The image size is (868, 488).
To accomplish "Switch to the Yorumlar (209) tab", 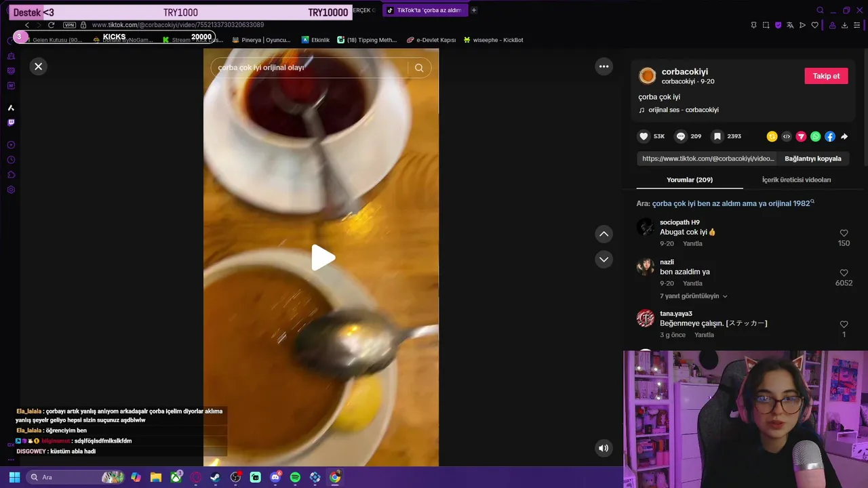I will (x=690, y=180).
